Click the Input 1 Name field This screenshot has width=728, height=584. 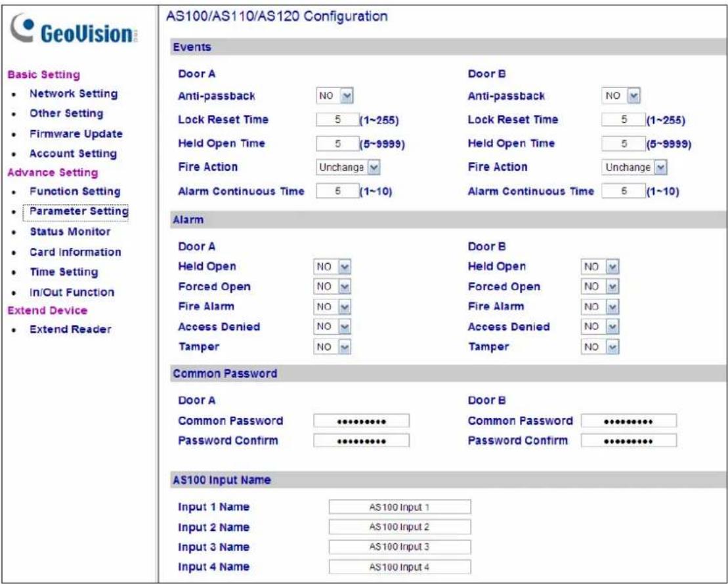pyautogui.click(x=400, y=507)
